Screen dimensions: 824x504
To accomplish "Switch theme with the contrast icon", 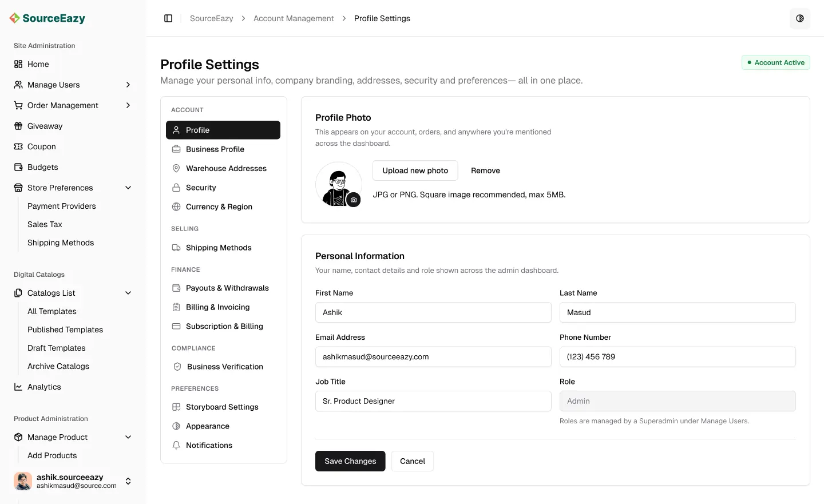I will pos(800,18).
